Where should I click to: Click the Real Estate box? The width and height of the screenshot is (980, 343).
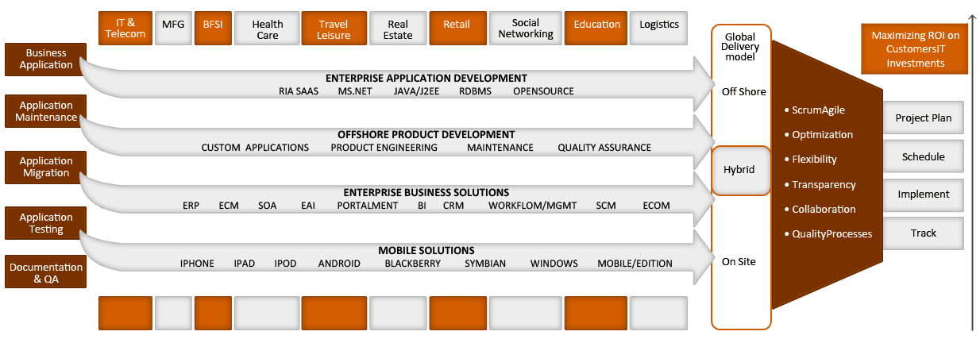tap(398, 29)
